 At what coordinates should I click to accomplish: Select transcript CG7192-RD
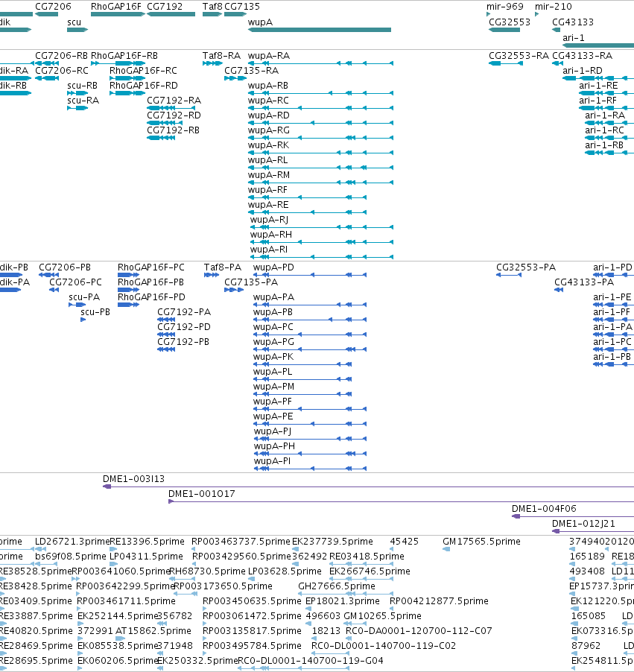coord(174,115)
